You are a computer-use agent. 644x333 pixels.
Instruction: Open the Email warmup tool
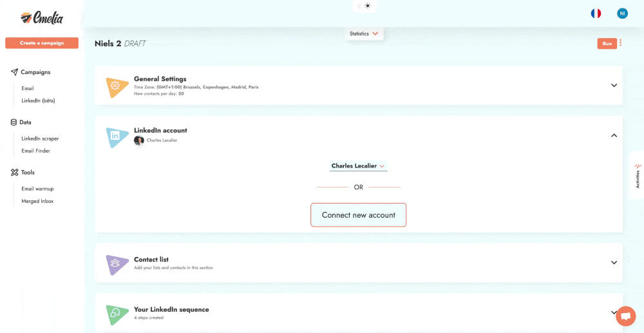(37, 189)
